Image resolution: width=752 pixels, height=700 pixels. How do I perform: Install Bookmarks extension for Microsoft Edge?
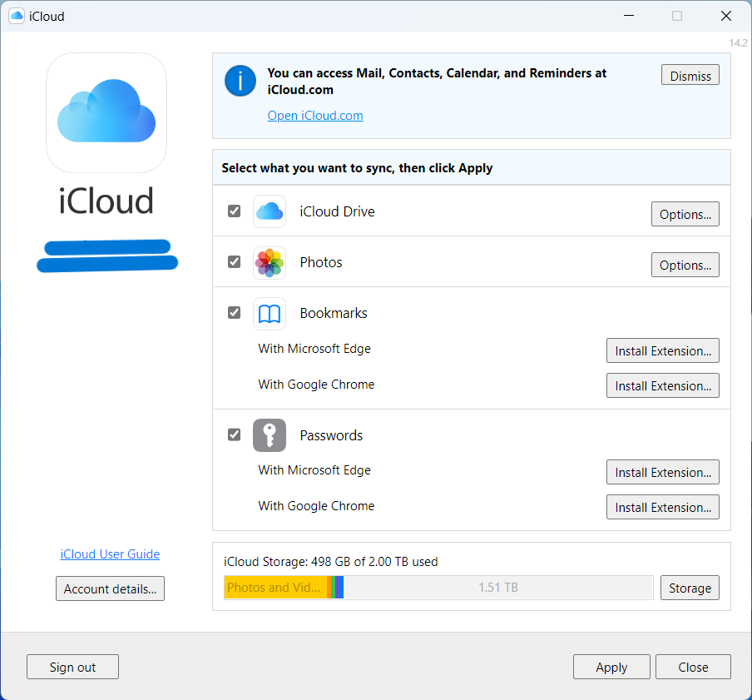coord(663,350)
